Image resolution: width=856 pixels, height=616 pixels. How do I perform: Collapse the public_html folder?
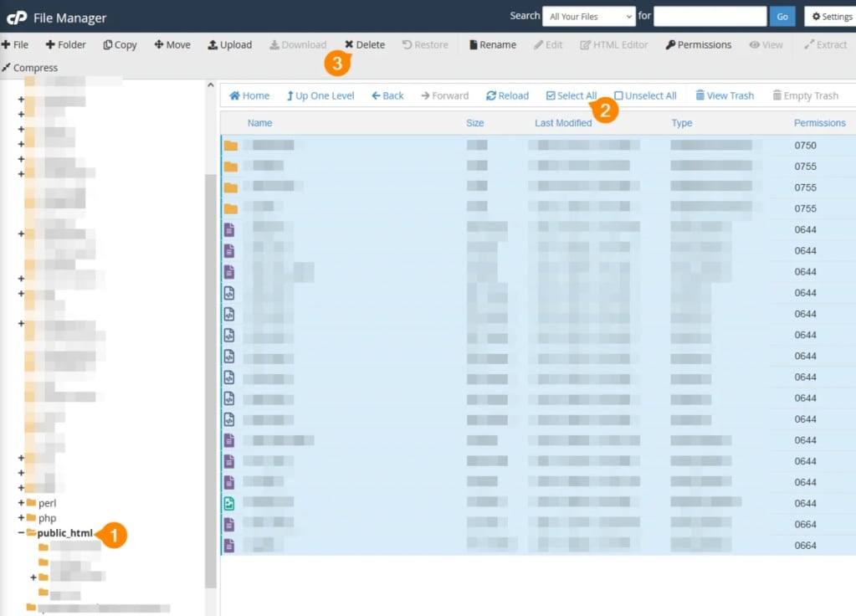21,532
